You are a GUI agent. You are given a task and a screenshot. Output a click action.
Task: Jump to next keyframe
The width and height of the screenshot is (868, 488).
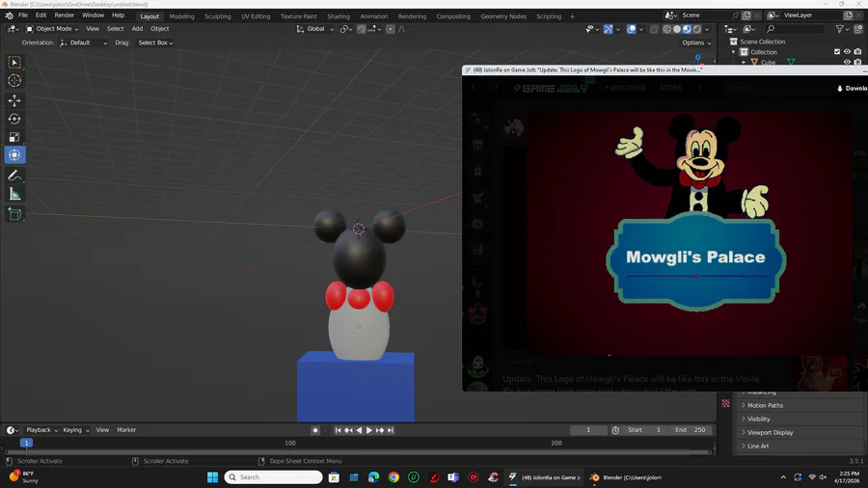tap(380, 430)
